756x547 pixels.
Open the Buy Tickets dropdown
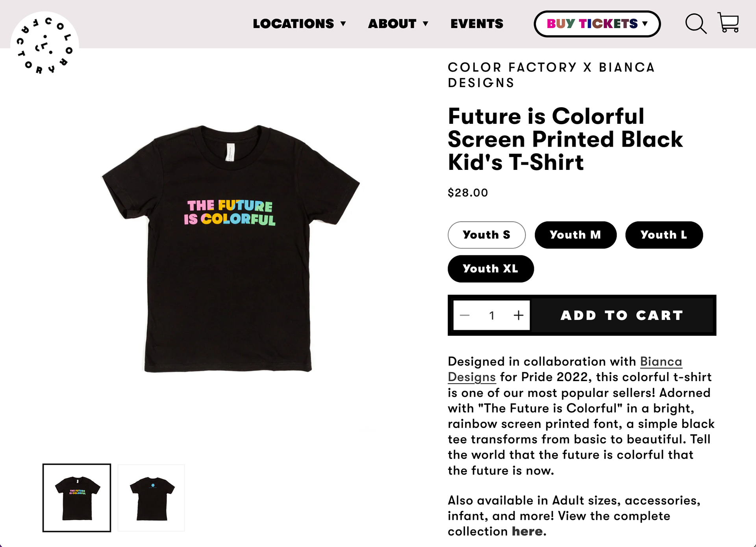[x=597, y=24]
